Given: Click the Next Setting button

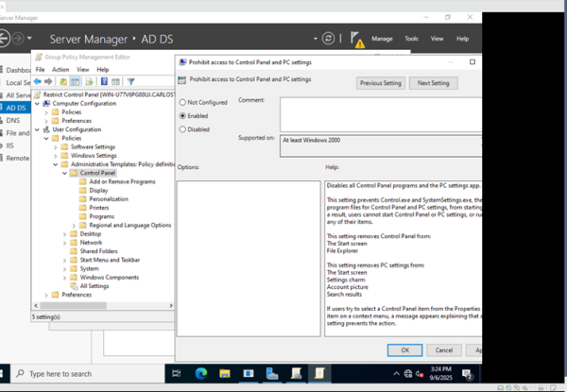Looking at the screenshot, I should [x=434, y=83].
